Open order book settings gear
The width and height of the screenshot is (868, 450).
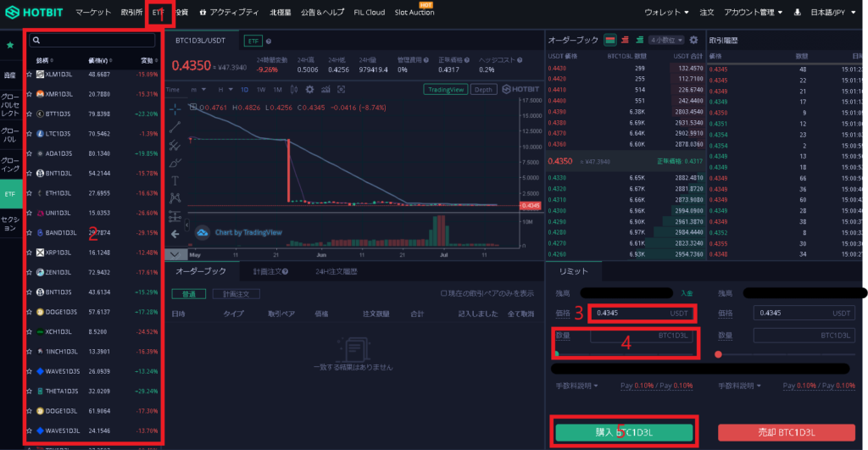tap(693, 40)
